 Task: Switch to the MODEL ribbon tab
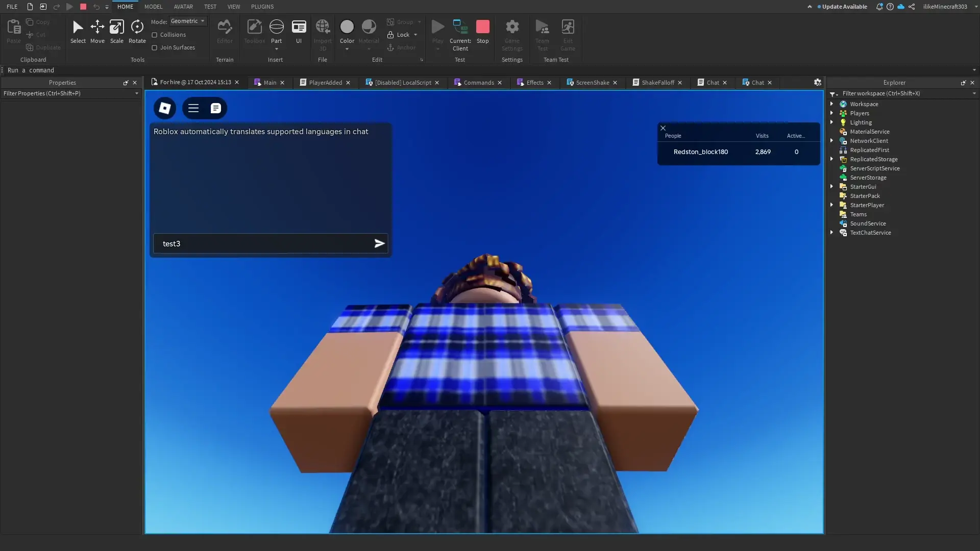click(x=153, y=7)
